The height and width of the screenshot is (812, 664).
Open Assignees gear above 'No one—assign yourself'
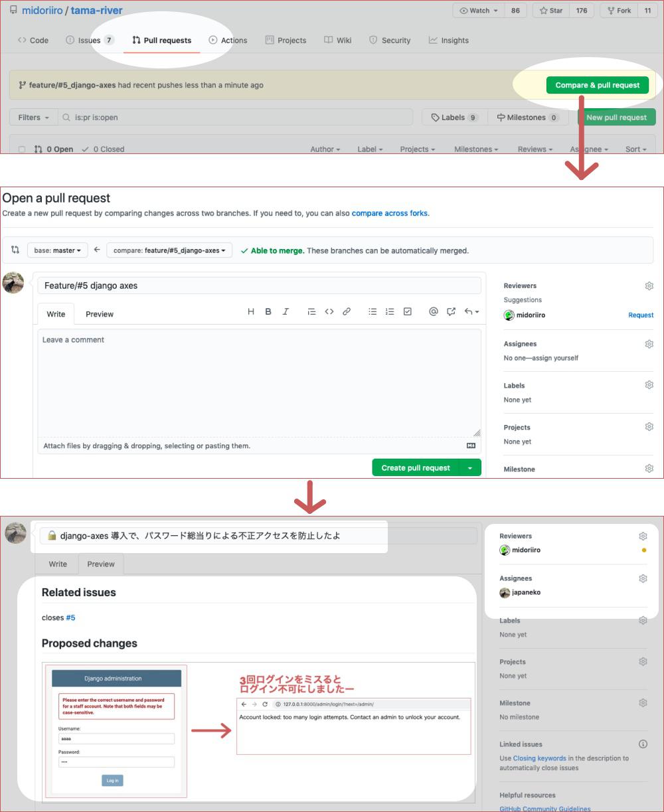649,343
